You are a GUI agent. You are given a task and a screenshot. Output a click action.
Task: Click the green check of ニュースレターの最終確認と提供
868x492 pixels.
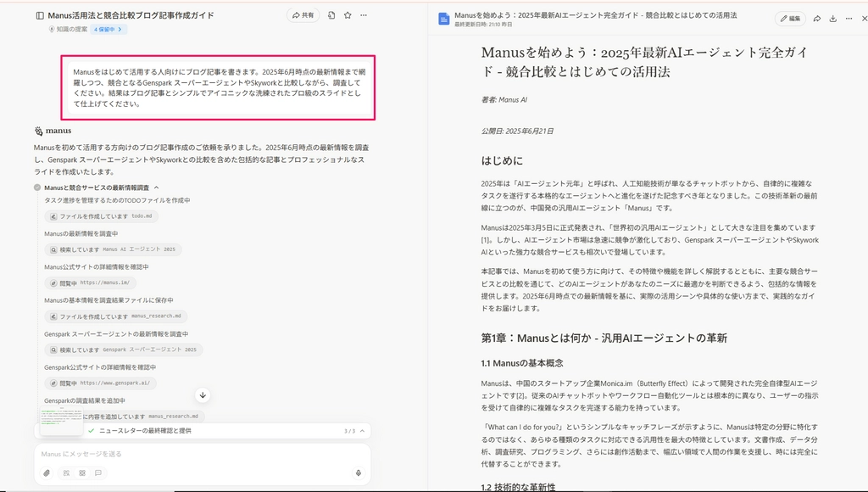pos(92,431)
